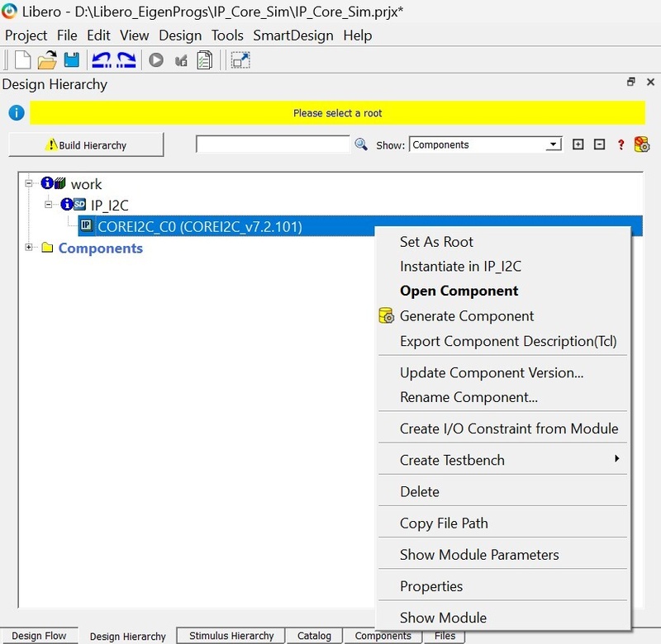The image size is (661, 644).
Task: Open the Project menu
Action: (26, 36)
